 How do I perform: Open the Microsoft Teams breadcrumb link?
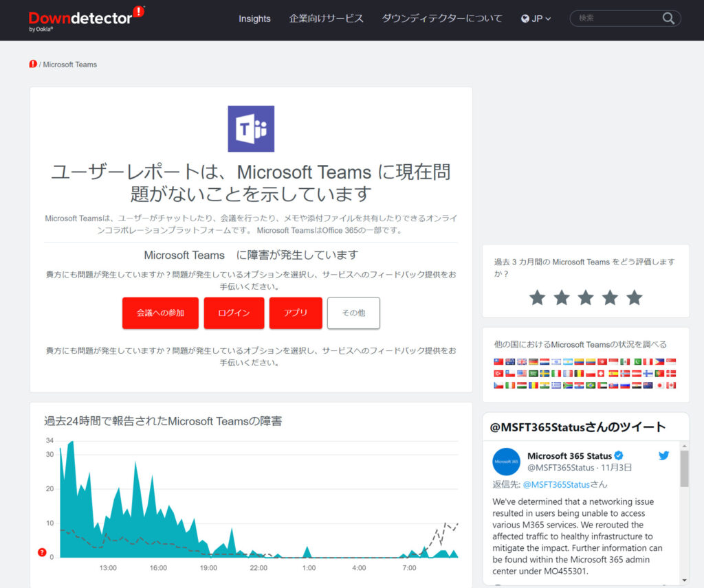[70, 65]
